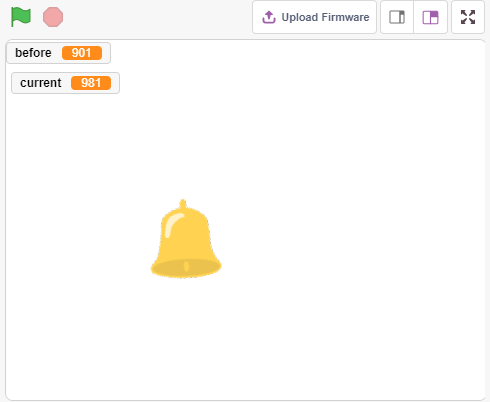
Task: Click the orange 981 value badge
Action: (x=91, y=83)
